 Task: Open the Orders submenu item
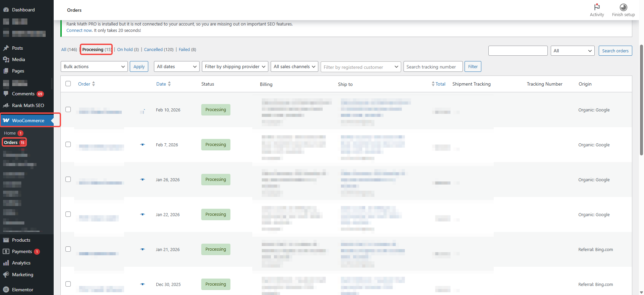tap(11, 143)
